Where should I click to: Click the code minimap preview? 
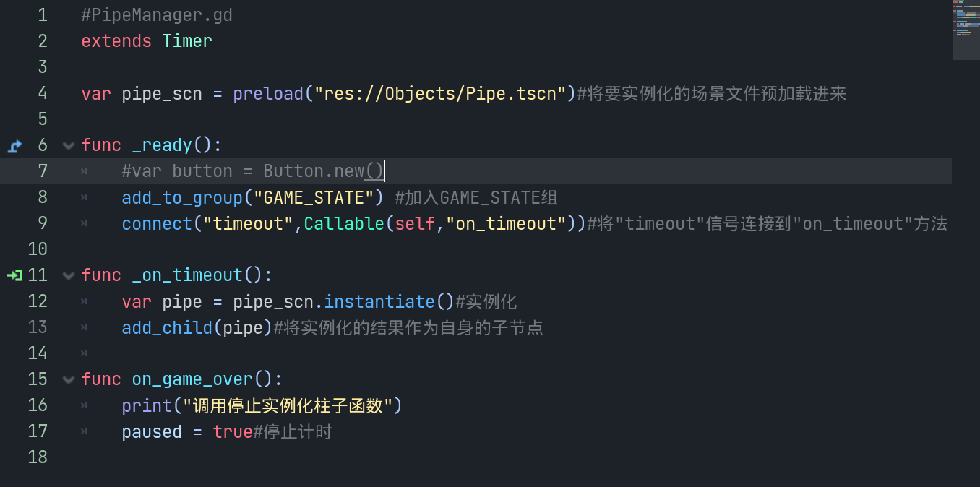point(966,30)
